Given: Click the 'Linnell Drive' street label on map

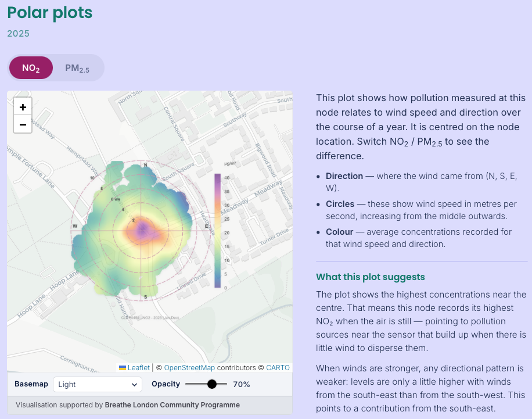Looking at the screenshot, I should tap(191, 281).
